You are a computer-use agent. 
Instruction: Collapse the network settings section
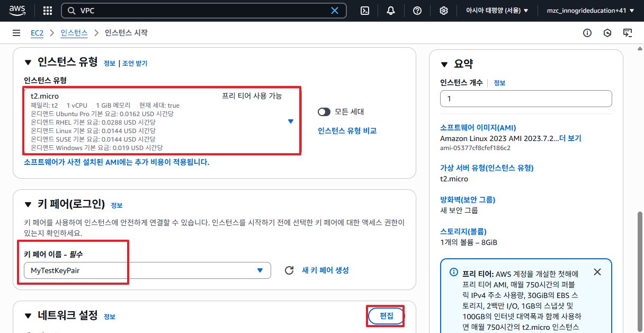(x=28, y=316)
